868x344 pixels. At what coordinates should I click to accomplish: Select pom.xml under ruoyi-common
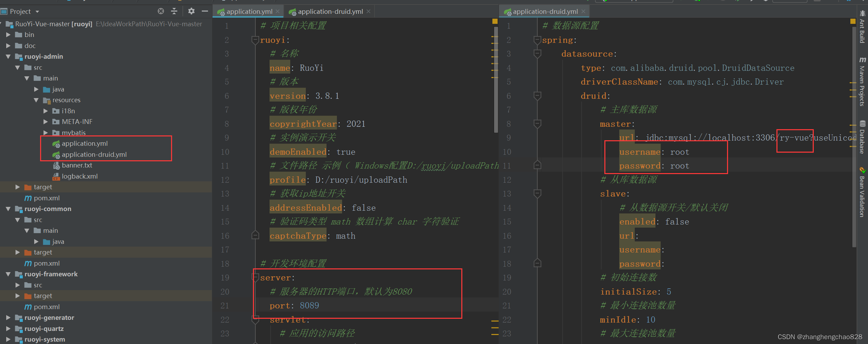47,263
